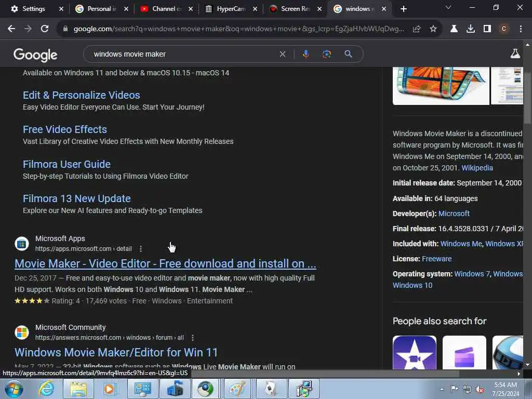The width and height of the screenshot is (532, 399).
Task: Click the Windows Me link
Action: [461, 244]
